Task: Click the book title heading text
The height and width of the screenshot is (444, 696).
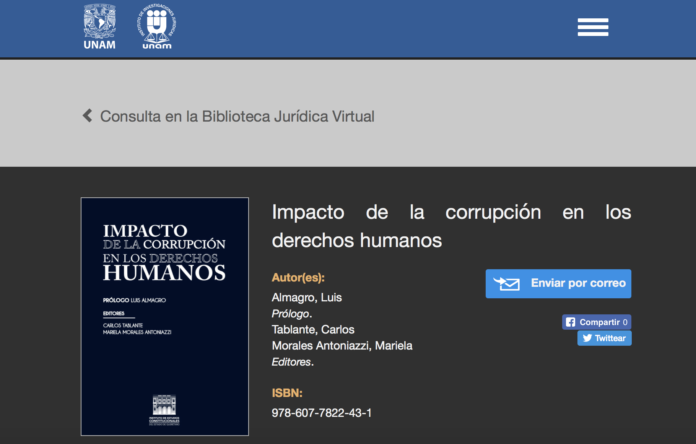Action: [x=451, y=226]
